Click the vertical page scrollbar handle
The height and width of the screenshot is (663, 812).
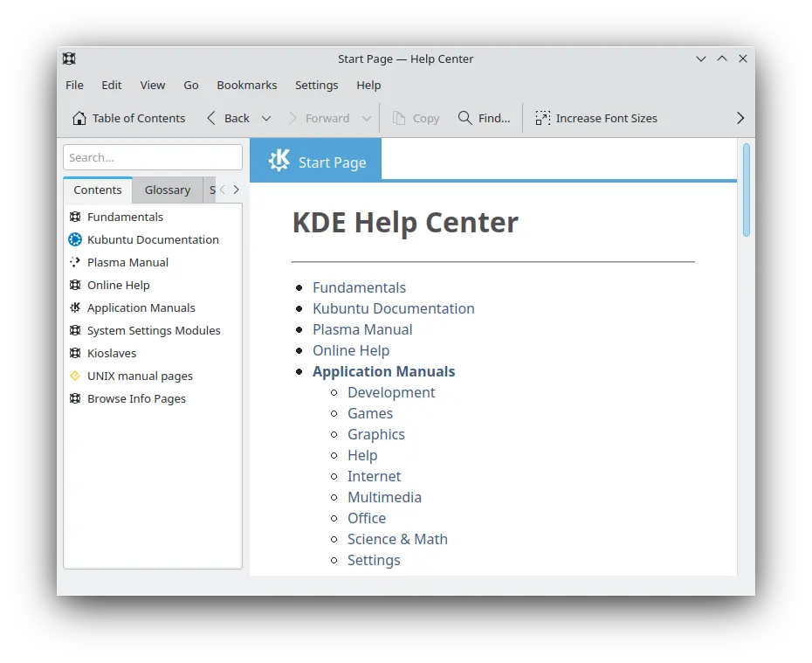click(x=747, y=190)
